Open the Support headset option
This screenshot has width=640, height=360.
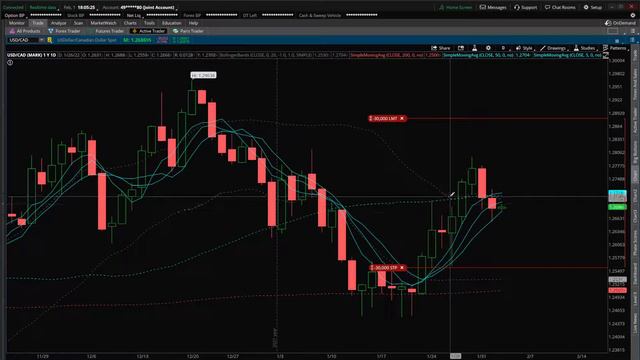point(526,7)
